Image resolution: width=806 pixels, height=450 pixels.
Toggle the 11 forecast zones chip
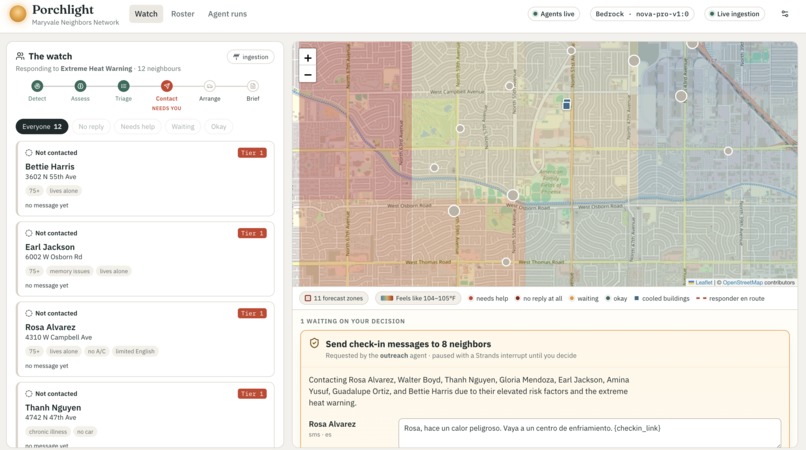point(334,298)
